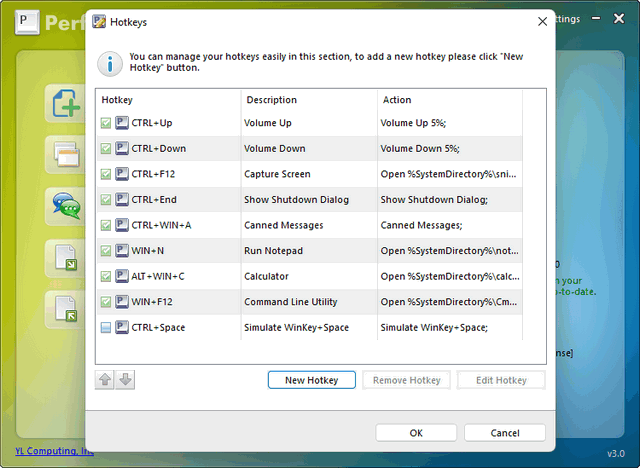Click the move up arrow icon
Image resolution: width=640 pixels, height=468 pixels.
[105, 380]
